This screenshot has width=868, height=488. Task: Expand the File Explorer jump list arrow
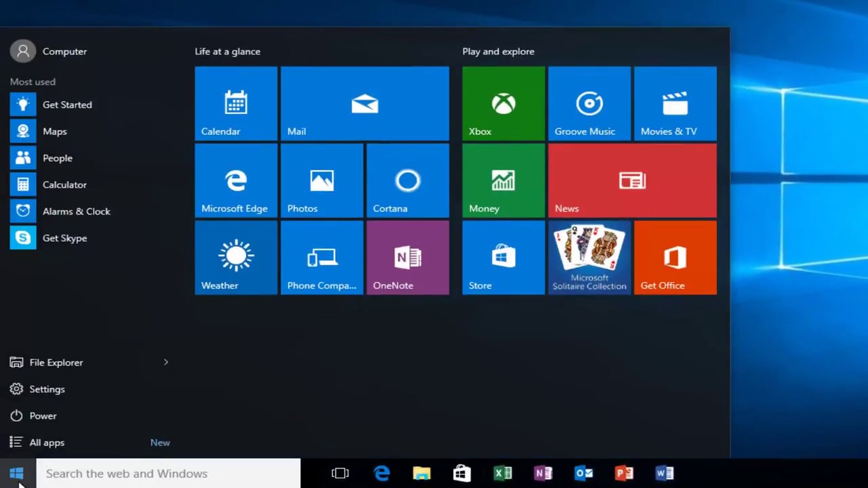tap(165, 363)
